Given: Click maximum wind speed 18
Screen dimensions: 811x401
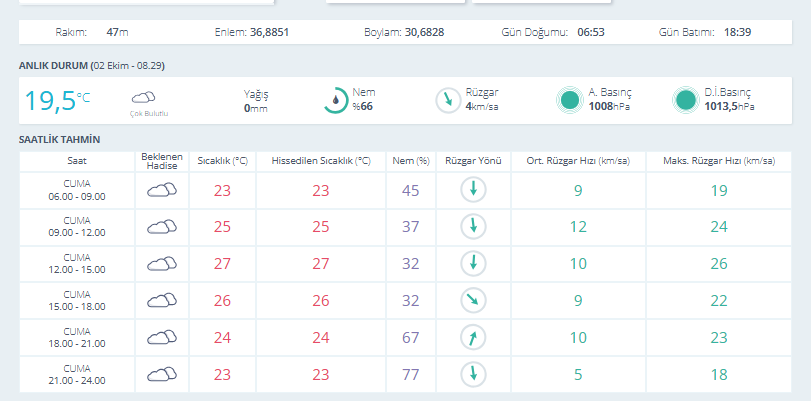Looking at the screenshot, I should pos(719,375).
